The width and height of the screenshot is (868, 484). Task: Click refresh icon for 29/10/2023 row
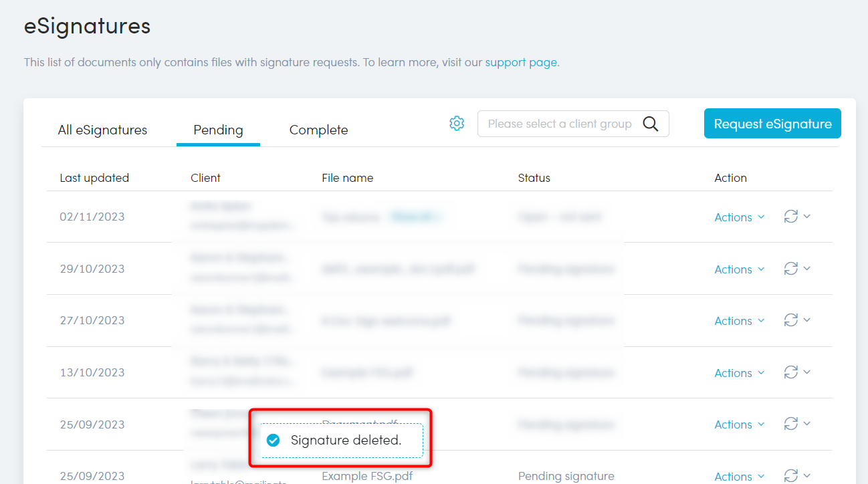coord(791,269)
